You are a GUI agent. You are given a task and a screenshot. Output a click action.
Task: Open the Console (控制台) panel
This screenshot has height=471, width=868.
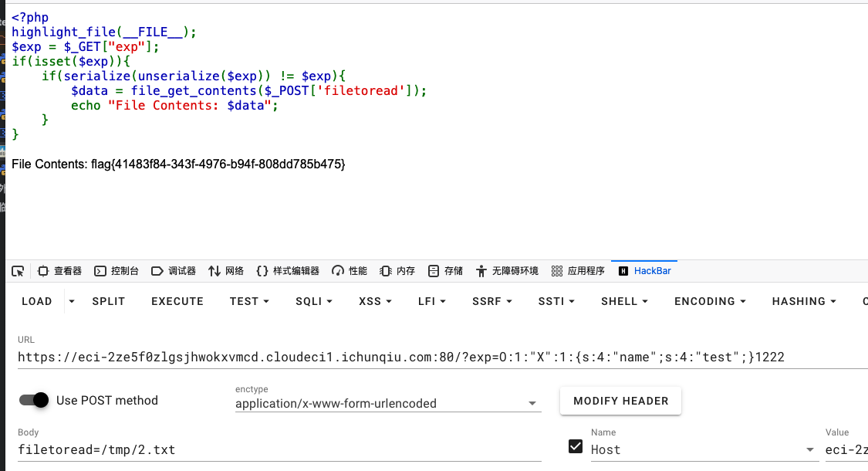[x=117, y=271]
